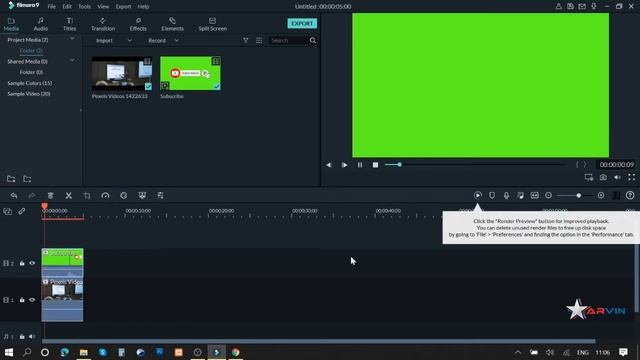This screenshot has height=360, width=640.
Task: Click the EXPORT button
Action: click(302, 23)
